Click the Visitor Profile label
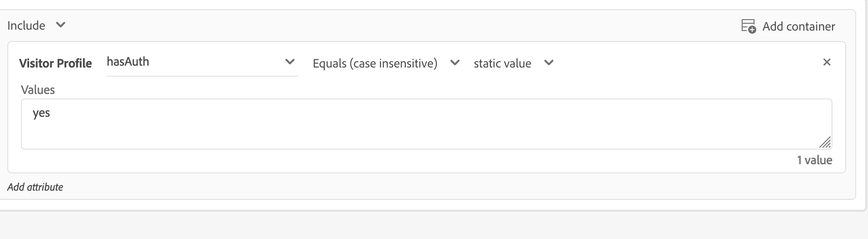Screen dimensions: 868x239 click(x=56, y=63)
